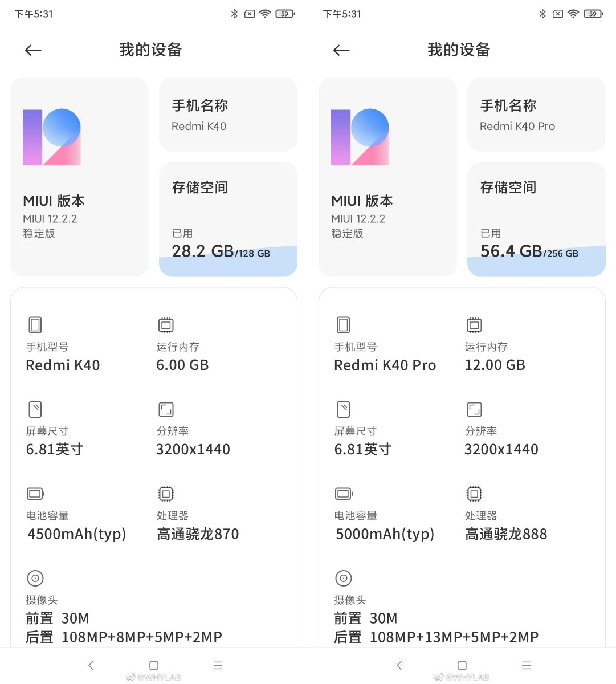Tap 高通骁龙888 processor entry
The image size is (616, 684).
pos(506,534)
